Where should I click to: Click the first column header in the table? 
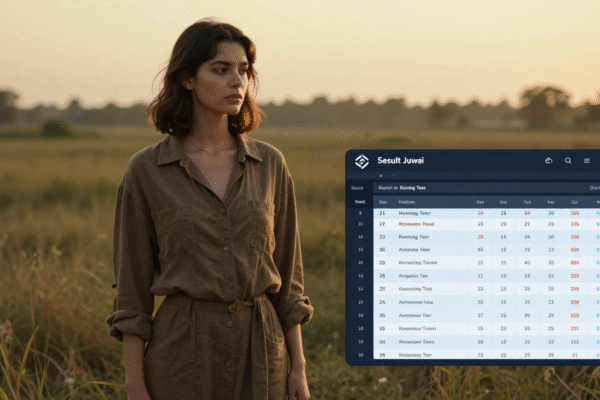coord(382,201)
